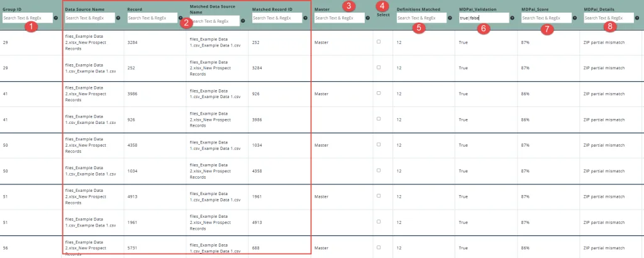Click the 86% score in record 3986 row
Screen dimensions: 644x258
click(x=525, y=94)
